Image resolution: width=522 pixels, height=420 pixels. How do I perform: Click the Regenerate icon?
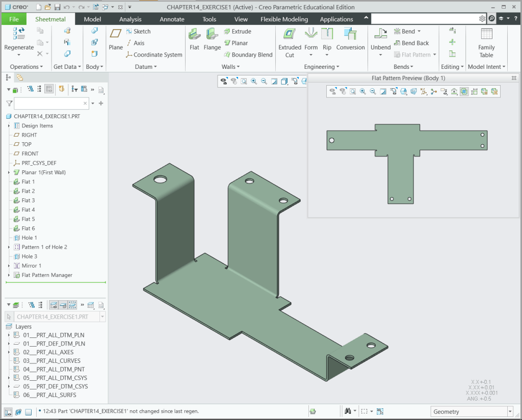pos(19,34)
